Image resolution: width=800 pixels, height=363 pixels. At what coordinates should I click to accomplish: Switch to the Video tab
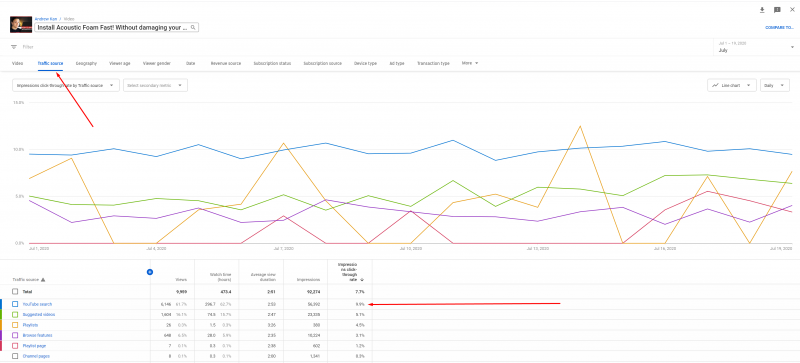tap(17, 63)
